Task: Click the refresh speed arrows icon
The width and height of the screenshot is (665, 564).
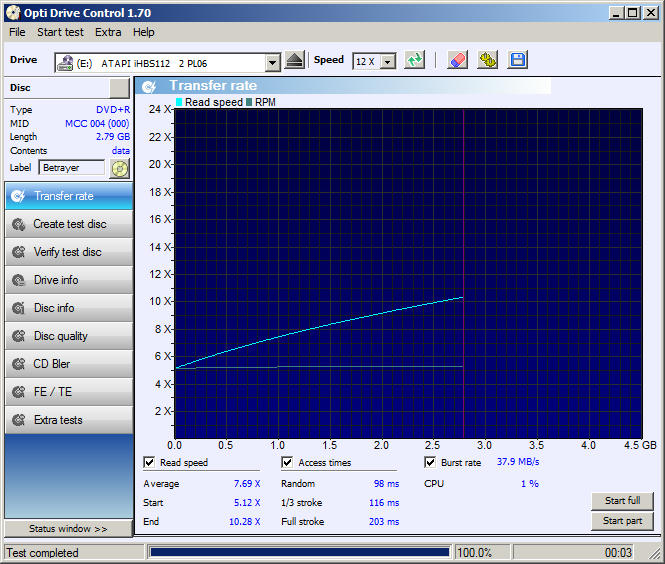Action: coord(414,60)
